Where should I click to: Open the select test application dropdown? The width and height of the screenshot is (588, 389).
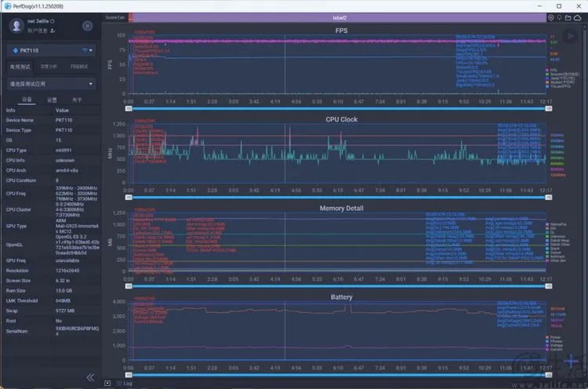(x=51, y=84)
